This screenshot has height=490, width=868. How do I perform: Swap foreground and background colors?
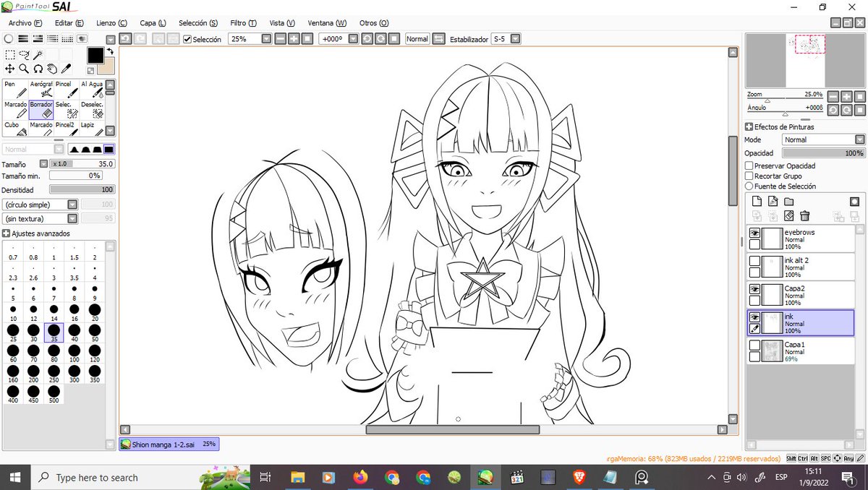(x=110, y=52)
